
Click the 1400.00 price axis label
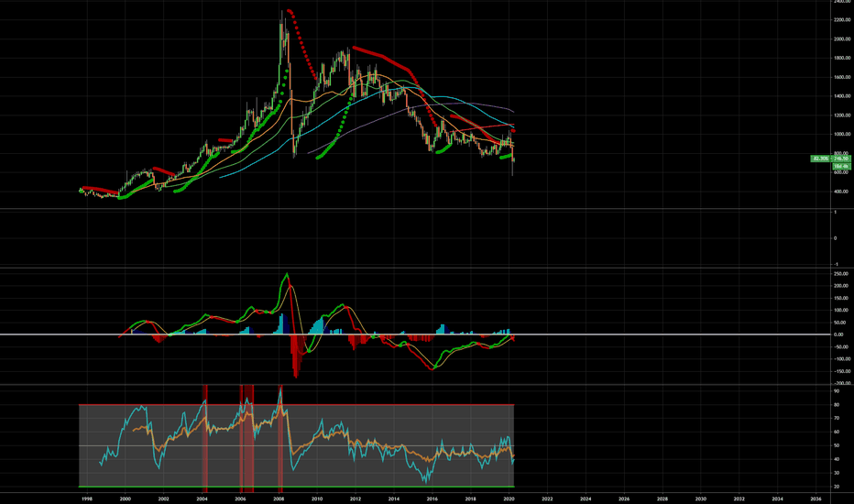pyautogui.click(x=841, y=96)
